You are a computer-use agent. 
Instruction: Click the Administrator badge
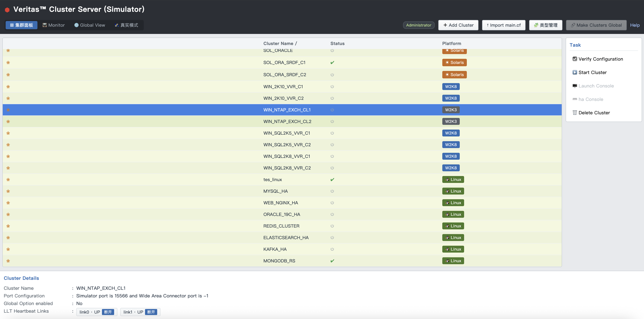tap(418, 25)
